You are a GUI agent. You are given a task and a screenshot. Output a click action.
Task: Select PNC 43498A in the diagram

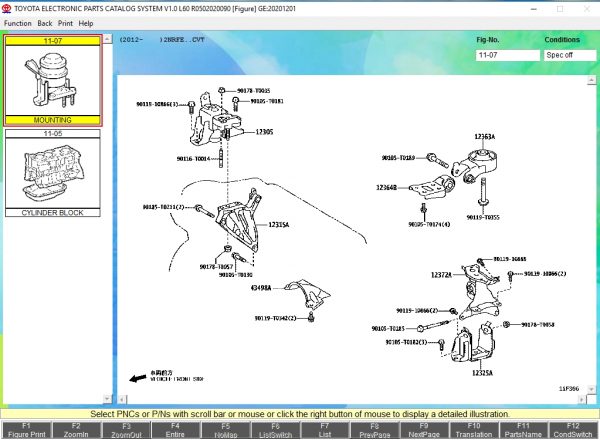[261, 288]
